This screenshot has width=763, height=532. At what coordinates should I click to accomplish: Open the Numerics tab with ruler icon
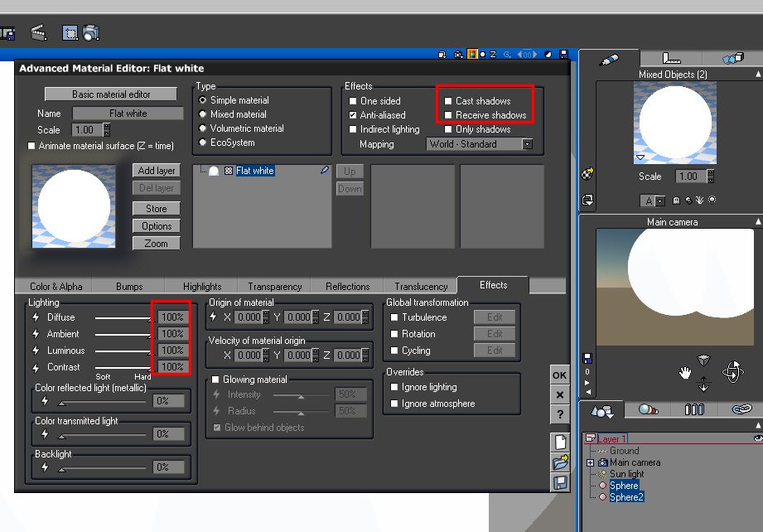pyautogui.click(x=671, y=58)
